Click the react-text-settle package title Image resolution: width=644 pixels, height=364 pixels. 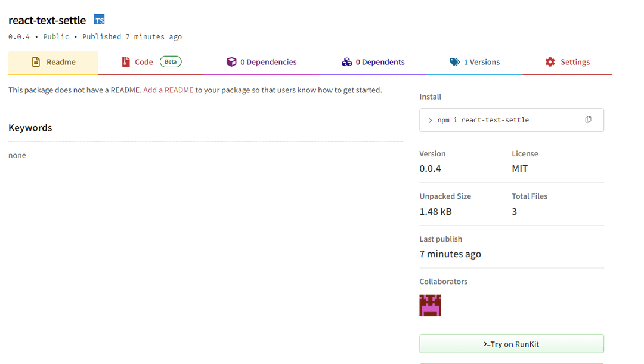tap(47, 20)
